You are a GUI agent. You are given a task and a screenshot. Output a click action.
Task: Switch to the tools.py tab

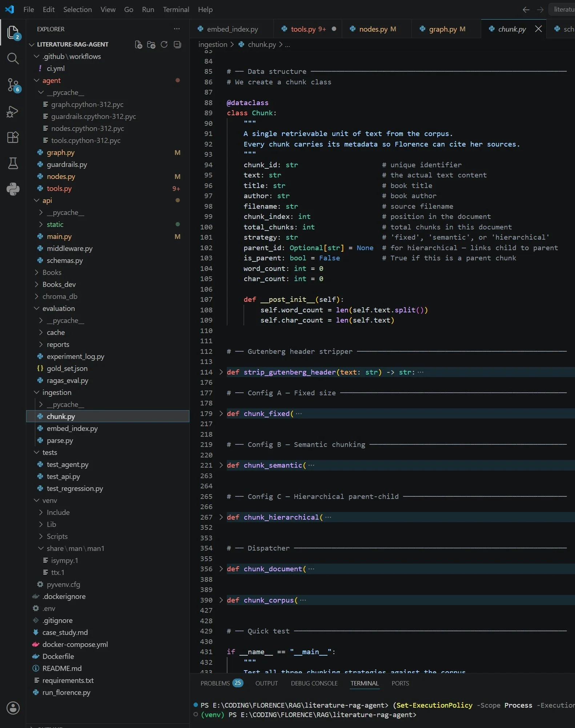(x=308, y=29)
